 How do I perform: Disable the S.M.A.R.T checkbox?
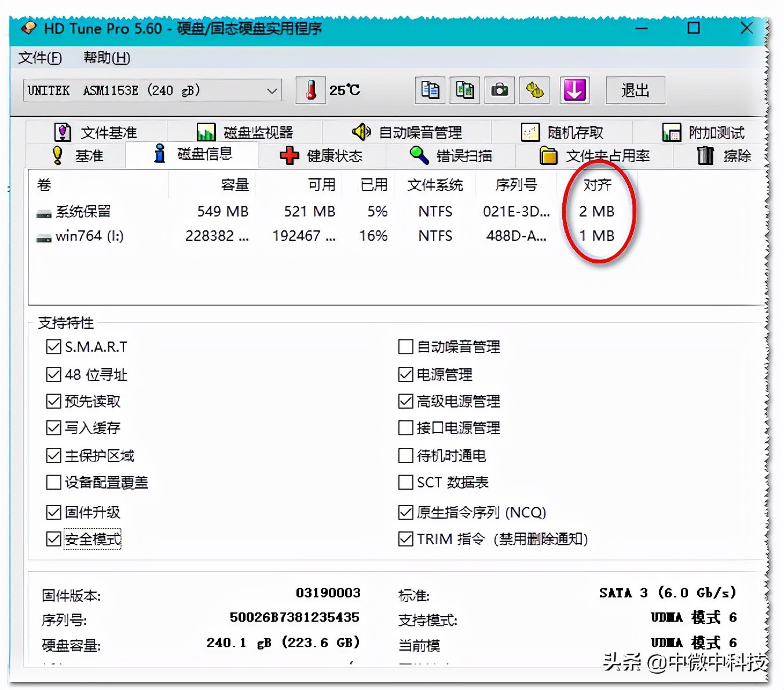pyautogui.click(x=53, y=346)
